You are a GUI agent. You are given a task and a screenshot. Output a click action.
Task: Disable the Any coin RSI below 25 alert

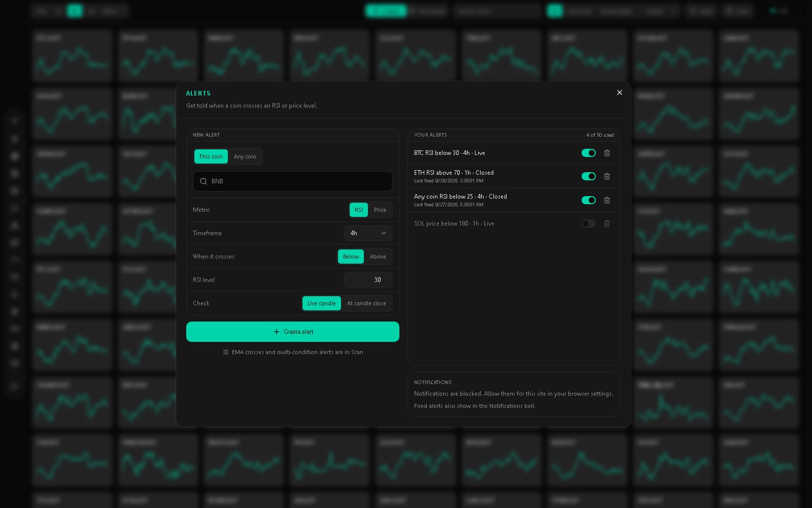click(588, 200)
